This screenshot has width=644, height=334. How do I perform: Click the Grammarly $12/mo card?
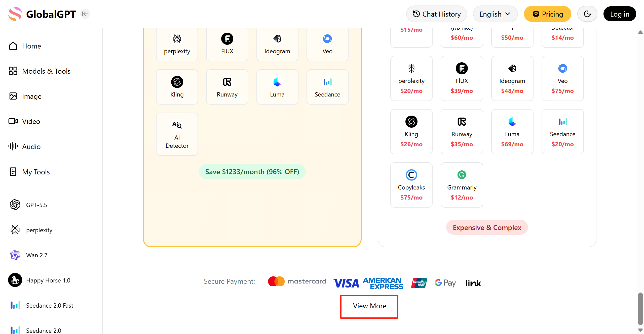click(462, 185)
